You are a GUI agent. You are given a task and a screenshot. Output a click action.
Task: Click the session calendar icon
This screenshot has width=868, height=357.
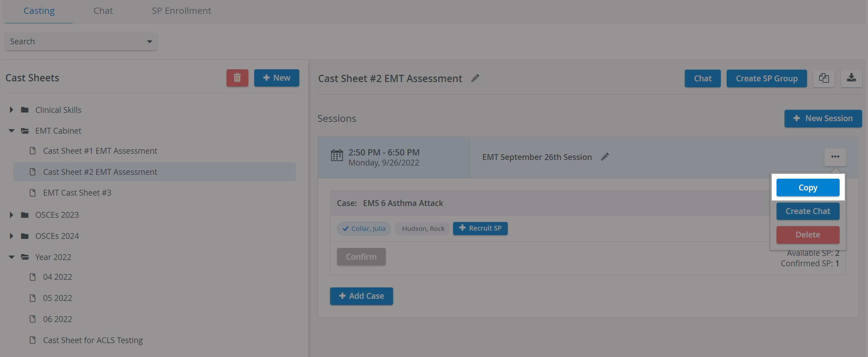337,155
